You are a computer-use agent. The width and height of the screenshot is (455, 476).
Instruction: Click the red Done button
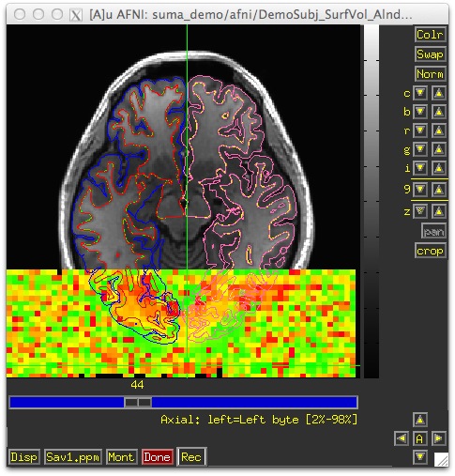[x=157, y=457]
